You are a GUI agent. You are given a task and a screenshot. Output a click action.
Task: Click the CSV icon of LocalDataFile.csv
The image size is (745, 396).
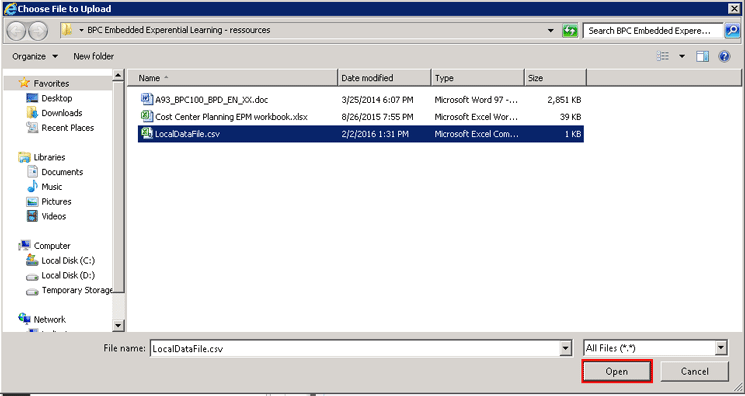pyautogui.click(x=146, y=133)
